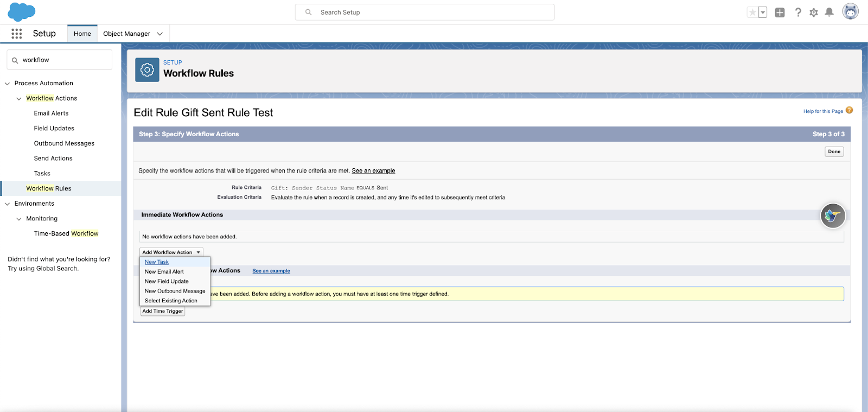Click the Quick Find search icon
Screen dimensions: 868x412
click(15, 60)
